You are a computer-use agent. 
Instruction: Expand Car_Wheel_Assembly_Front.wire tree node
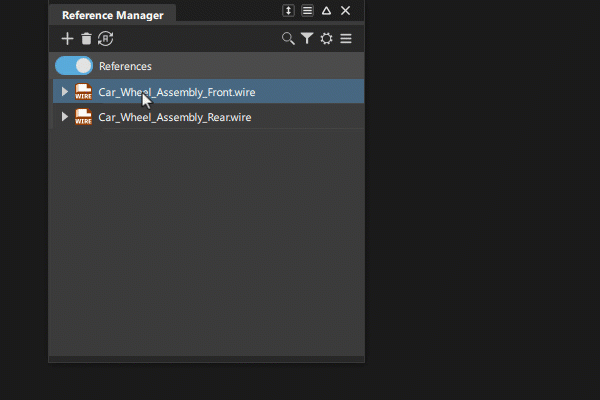(x=65, y=92)
